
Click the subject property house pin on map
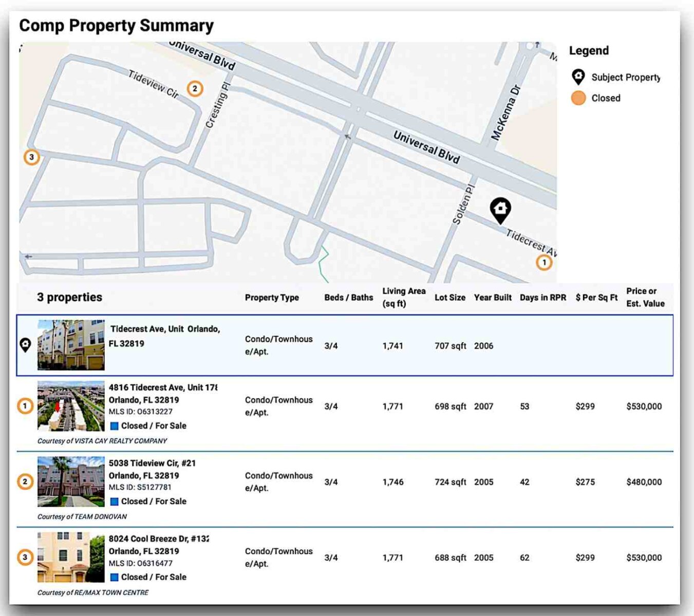[500, 209]
